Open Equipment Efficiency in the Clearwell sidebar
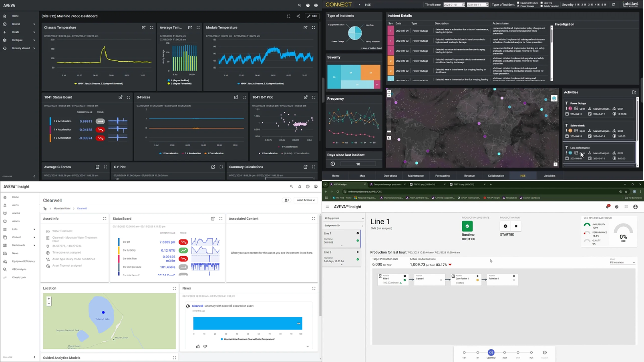The width and height of the screenshot is (644, 362). pos(23,261)
